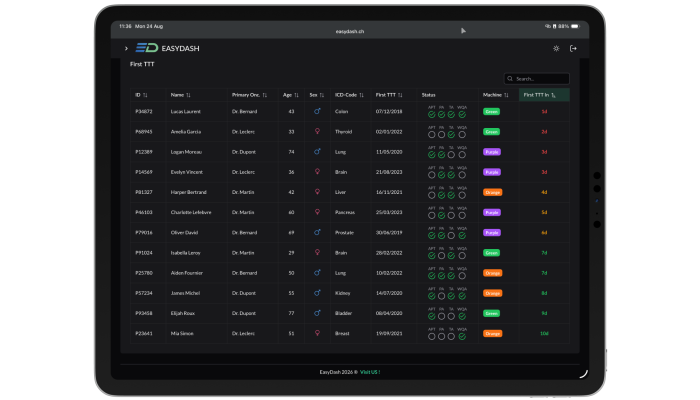
Task: Click Orange machine tag for Mia Simon
Action: [492, 333]
